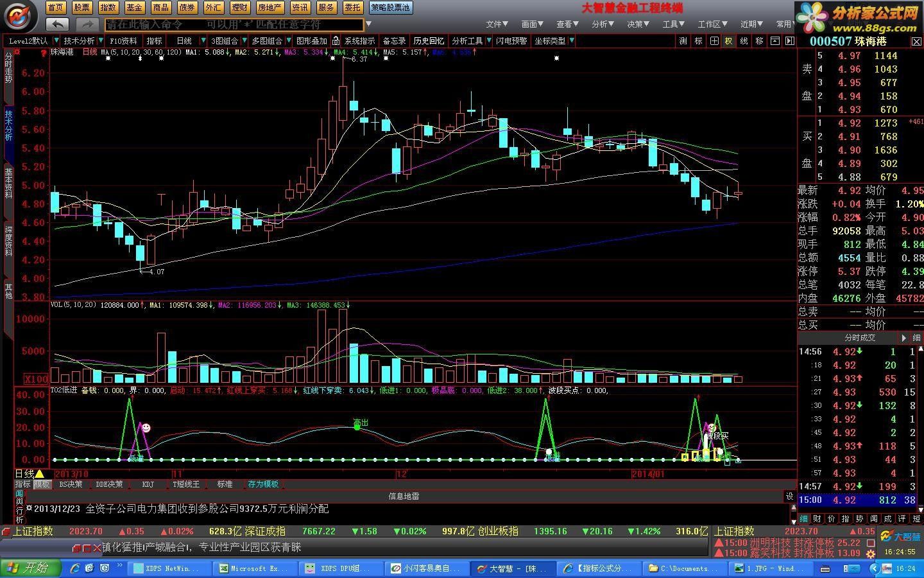Open the 画面 menu
Screen dimensions: 924x578
tap(532, 24)
